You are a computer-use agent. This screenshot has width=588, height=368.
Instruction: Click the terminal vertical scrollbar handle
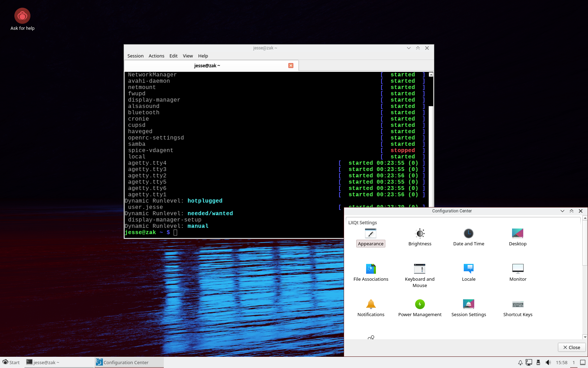(431, 156)
